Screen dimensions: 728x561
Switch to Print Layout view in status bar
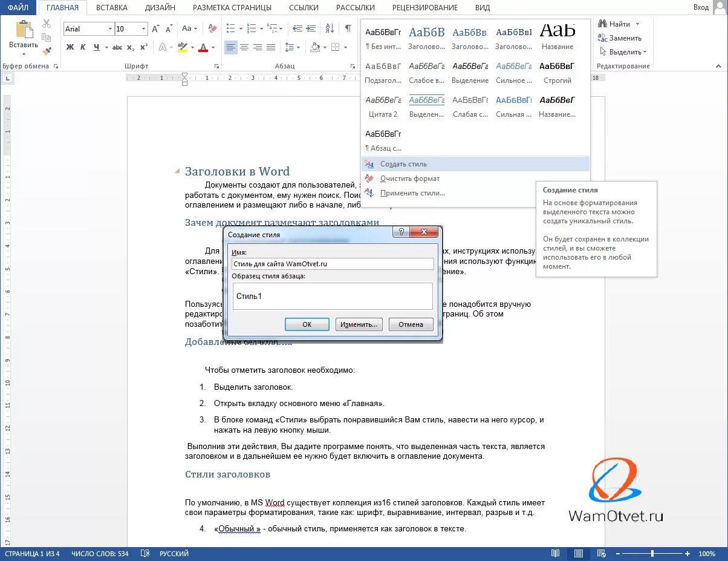579,554
